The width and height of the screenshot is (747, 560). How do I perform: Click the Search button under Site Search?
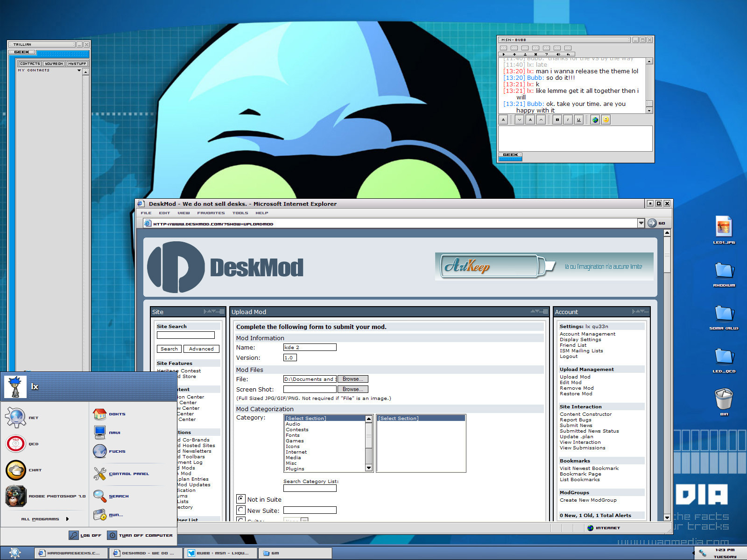click(169, 349)
